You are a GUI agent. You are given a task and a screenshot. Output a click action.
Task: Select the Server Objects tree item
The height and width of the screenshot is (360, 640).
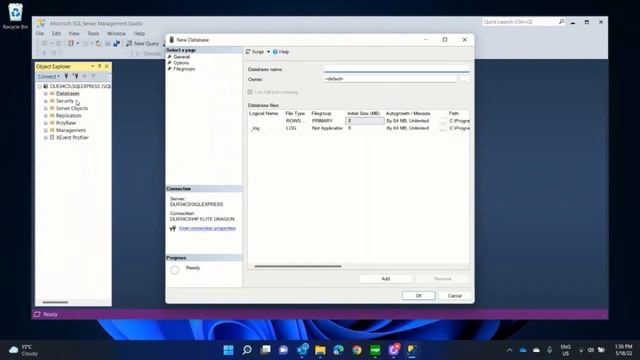72,108
